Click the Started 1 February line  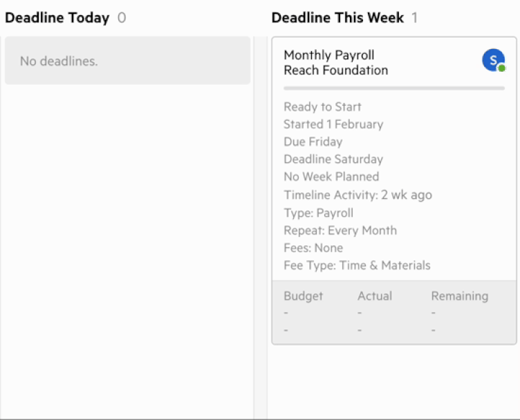click(333, 124)
